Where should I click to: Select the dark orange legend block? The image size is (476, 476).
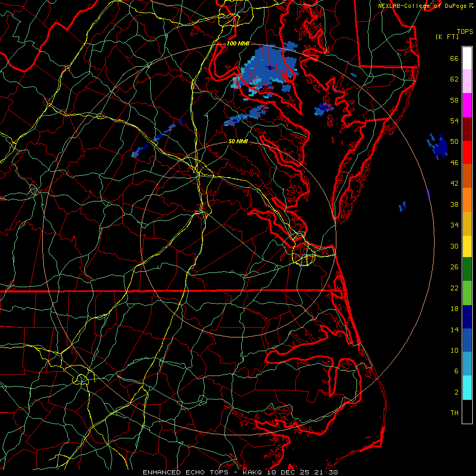[x=467, y=176]
